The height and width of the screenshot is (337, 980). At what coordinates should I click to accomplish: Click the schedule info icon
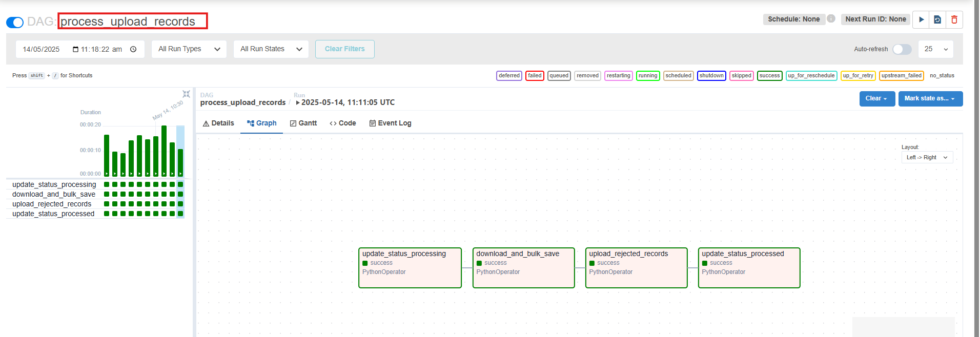click(x=831, y=19)
